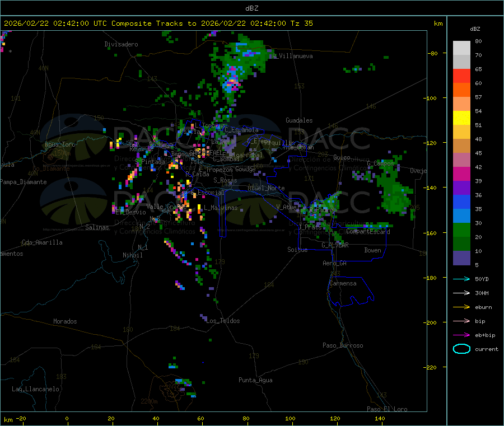Image resolution: width=504 pixels, height=426 pixels.
Task: Click the Paso_El_Loro map label
Action: 388,409
